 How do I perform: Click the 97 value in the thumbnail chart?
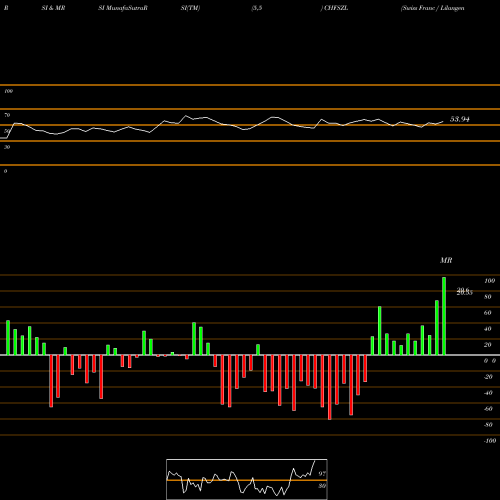[322, 473]
